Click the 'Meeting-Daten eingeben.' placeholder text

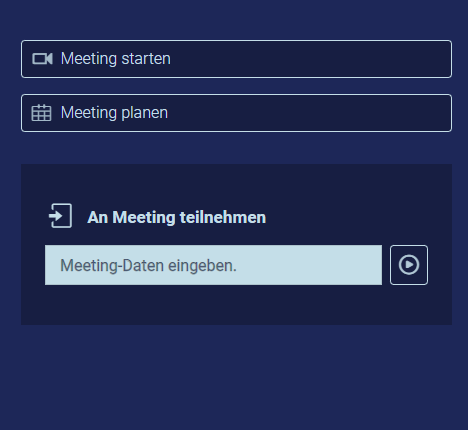tap(148, 266)
